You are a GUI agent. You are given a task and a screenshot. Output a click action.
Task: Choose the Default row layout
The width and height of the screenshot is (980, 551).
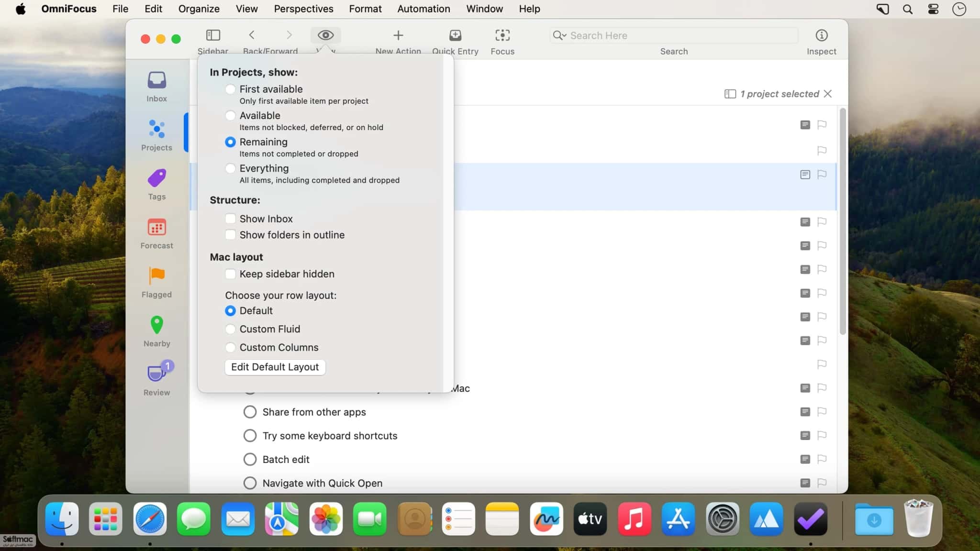point(230,311)
